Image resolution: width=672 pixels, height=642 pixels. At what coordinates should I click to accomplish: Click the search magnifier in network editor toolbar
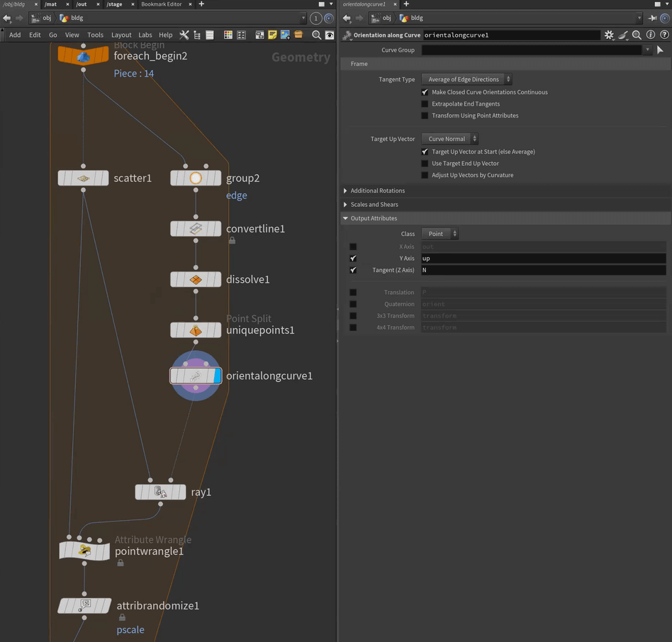click(x=316, y=35)
